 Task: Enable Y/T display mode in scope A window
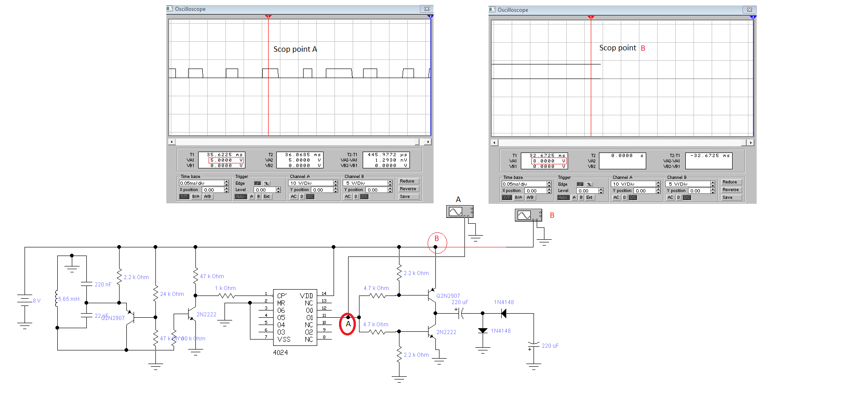click(185, 197)
